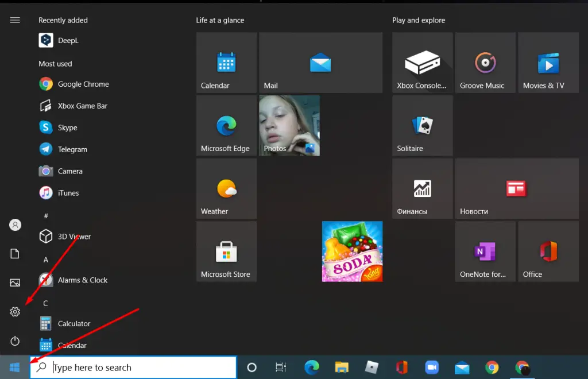
Task: Open Task View on the taskbar
Action: click(x=281, y=368)
